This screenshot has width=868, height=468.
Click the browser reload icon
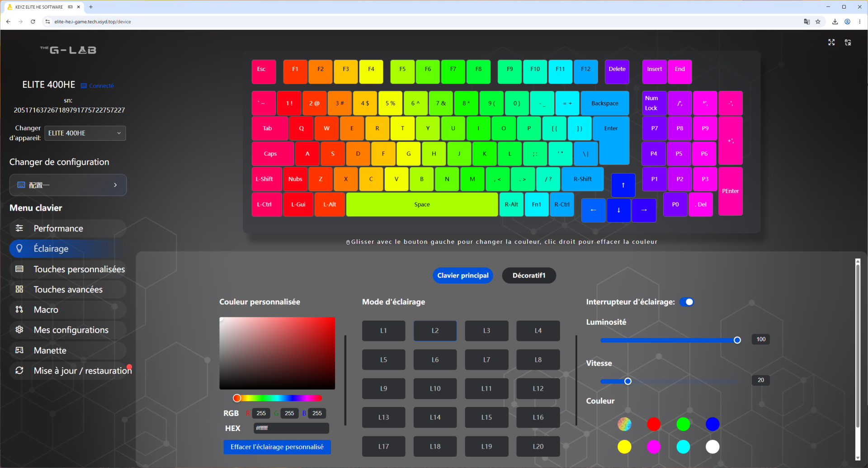pos(33,22)
